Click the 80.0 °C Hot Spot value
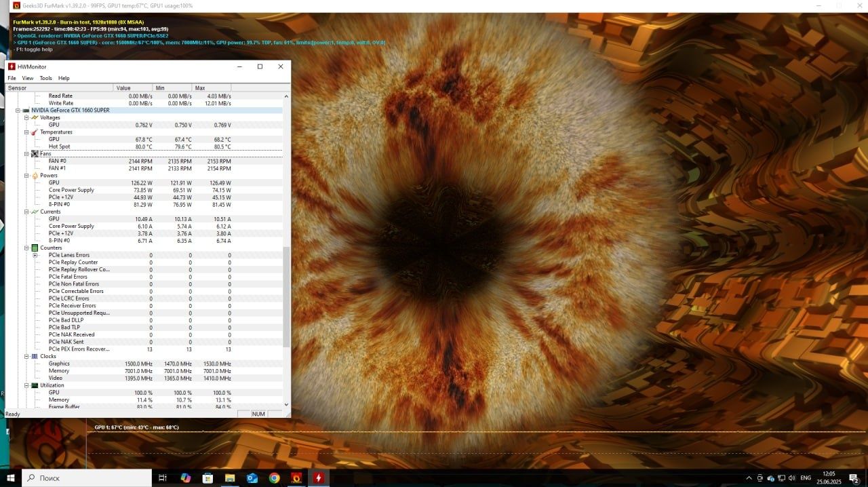The image size is (868, 487). (144, 147)
